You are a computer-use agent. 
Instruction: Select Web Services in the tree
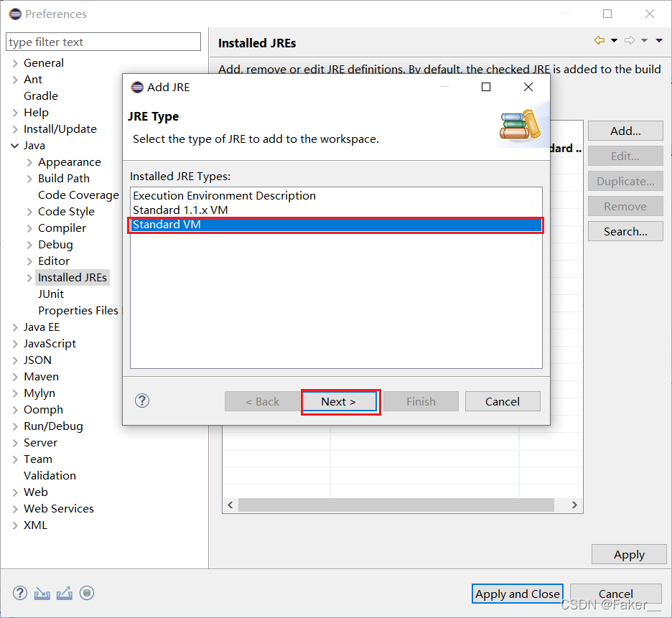pos(59,508)
